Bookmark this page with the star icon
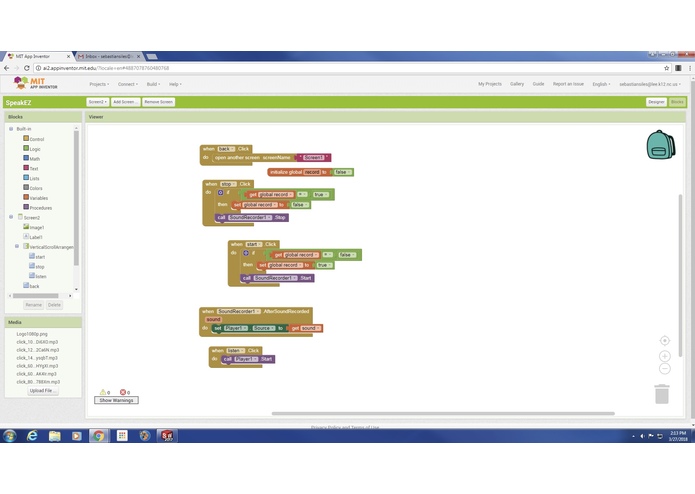This screenshot has width=695, height=494. pyautogui.click(x=666, y=68)
